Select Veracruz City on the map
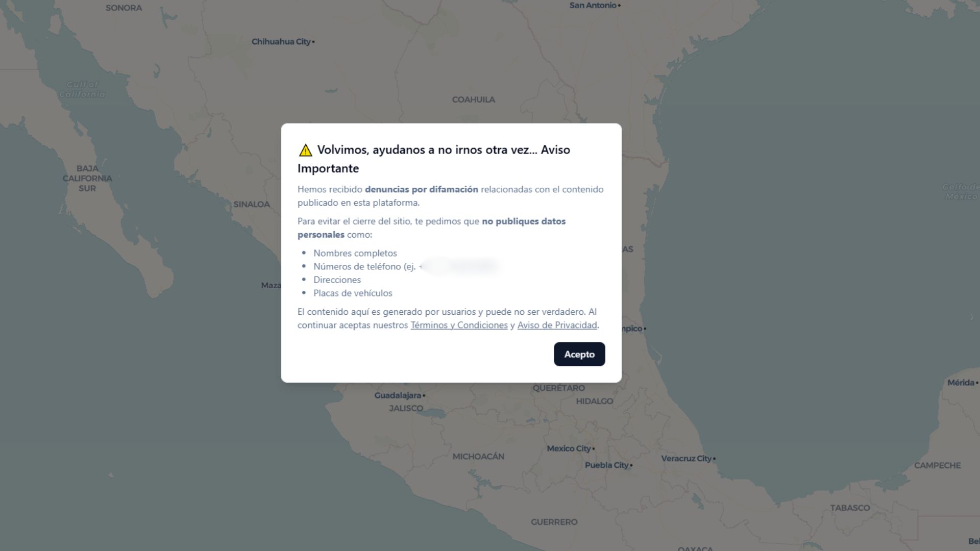The height and width of the screenshot is (551, 980). (686, 458)
